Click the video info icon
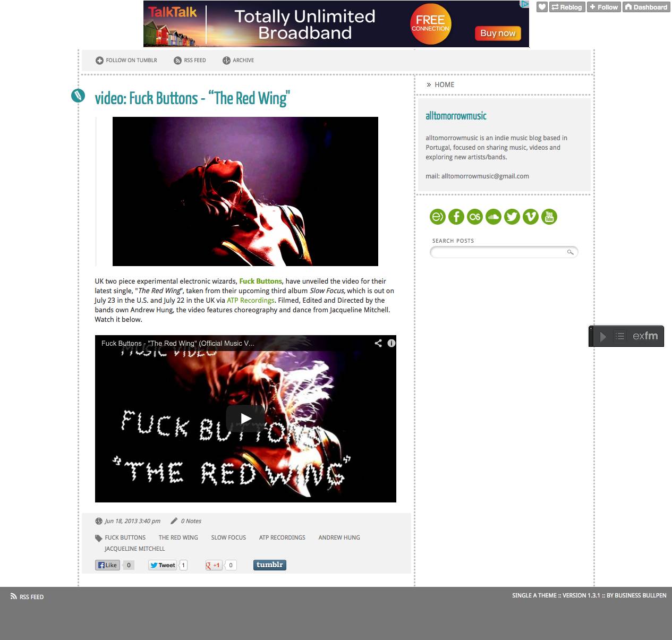The height and width of the screenshot is (640, 672). click(392, 343)
